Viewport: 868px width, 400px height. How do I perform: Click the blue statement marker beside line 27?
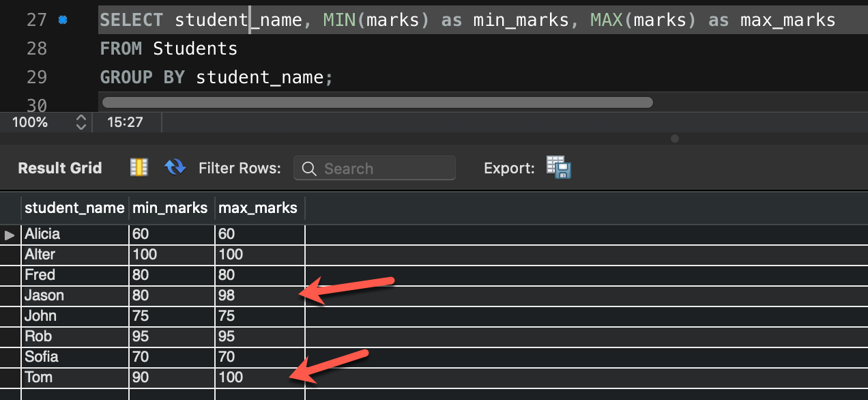pos(62,20)
